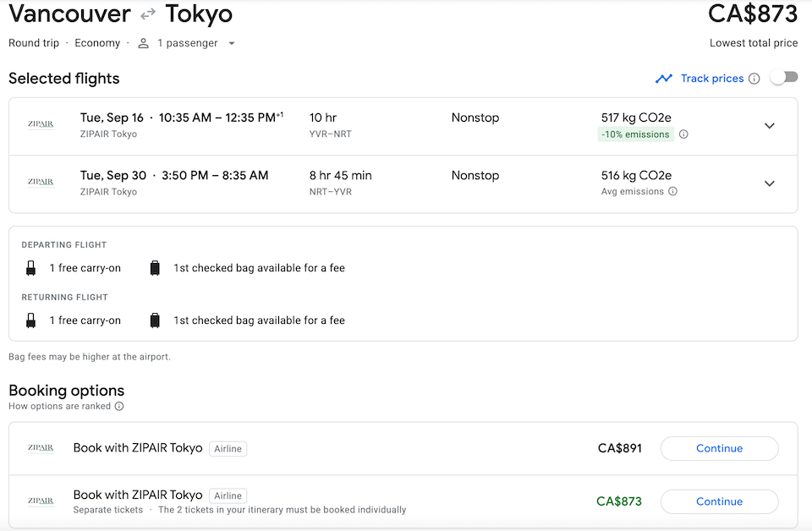Continue with the CA$873 separate tickets option

(719, 501)
